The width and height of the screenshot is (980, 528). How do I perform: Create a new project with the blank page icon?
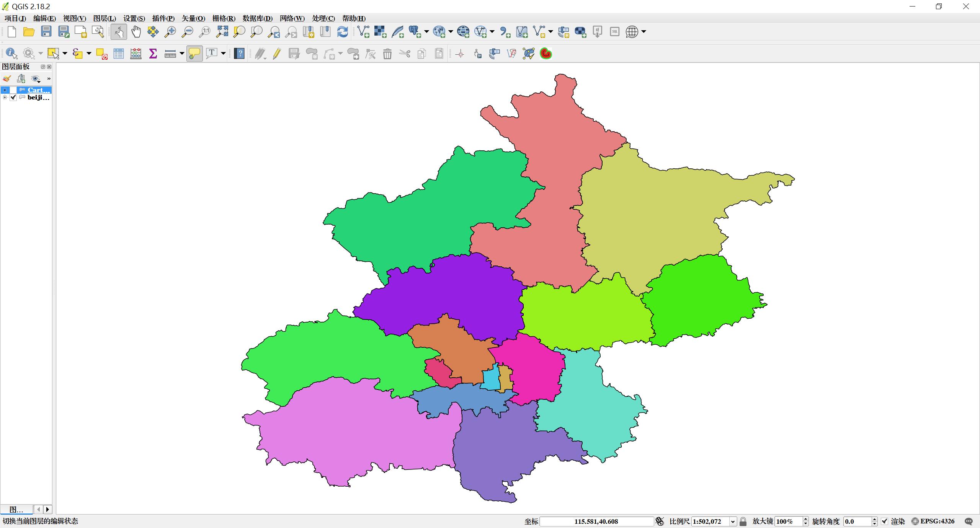[12, 32]
